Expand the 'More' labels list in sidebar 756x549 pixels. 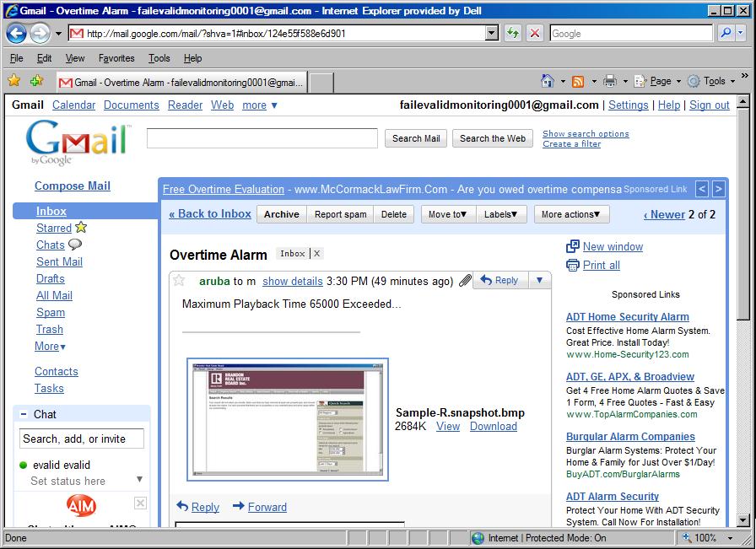pyautogui.click(x=50, y=346)
